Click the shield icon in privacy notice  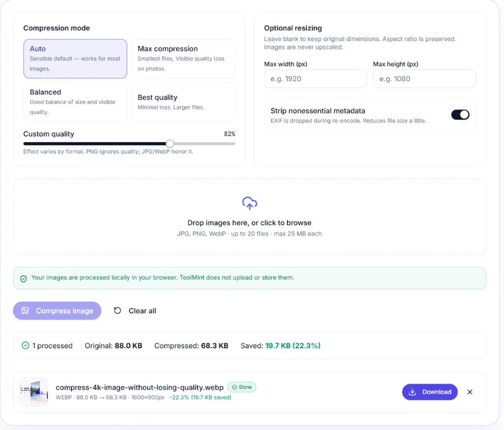point(24,278)
